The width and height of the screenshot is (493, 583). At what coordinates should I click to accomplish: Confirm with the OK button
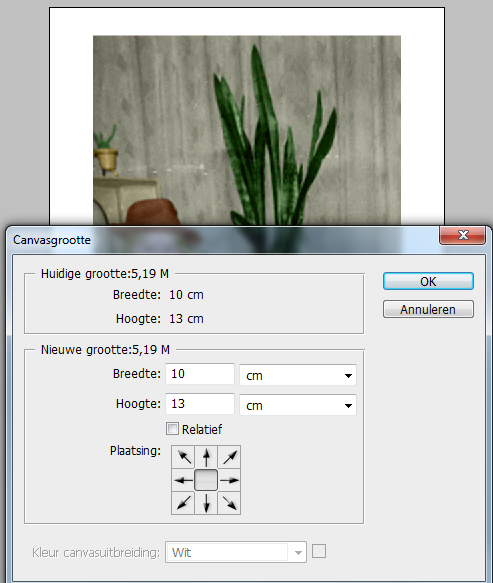point(428,281)
